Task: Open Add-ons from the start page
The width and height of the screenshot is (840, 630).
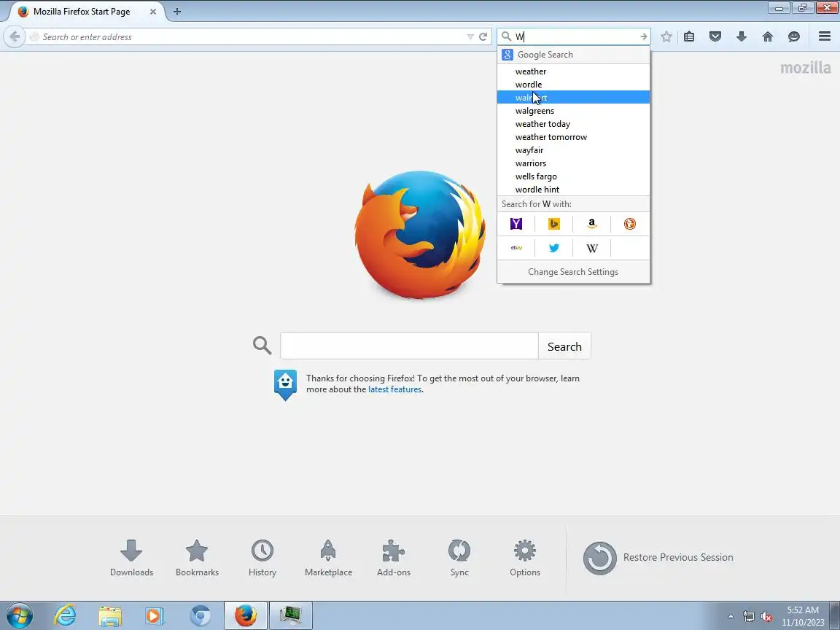Action: point(394,558)
